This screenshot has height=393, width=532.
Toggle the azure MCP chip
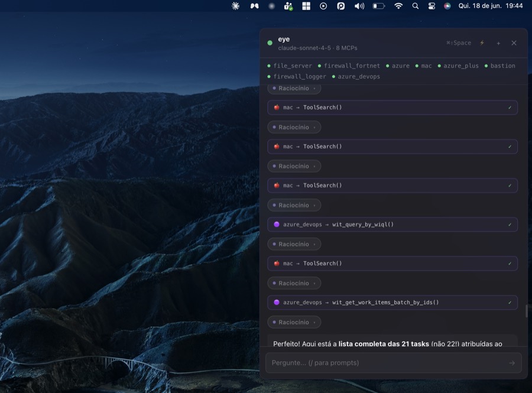click(398, 66)
